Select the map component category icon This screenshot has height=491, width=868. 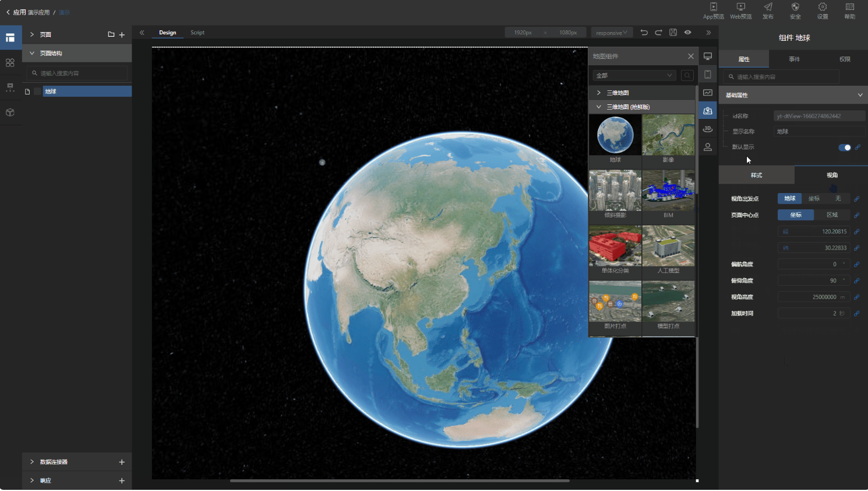click(708, 111)
